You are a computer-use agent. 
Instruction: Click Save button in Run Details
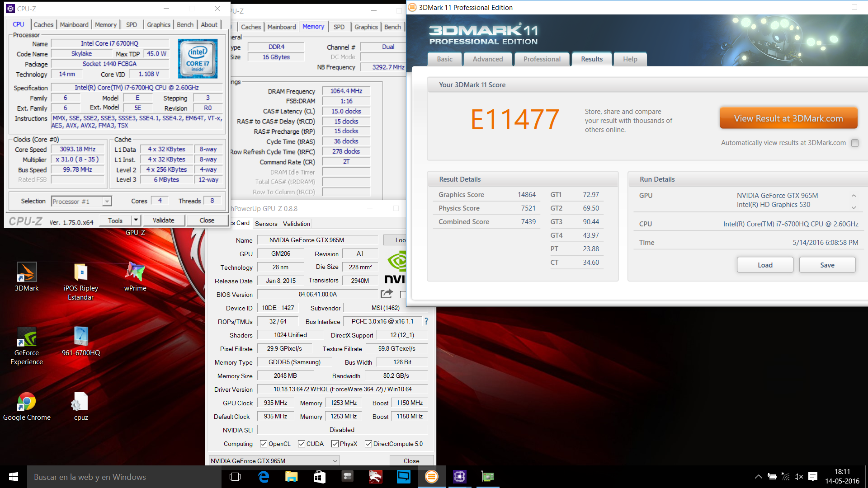(827, 265)
